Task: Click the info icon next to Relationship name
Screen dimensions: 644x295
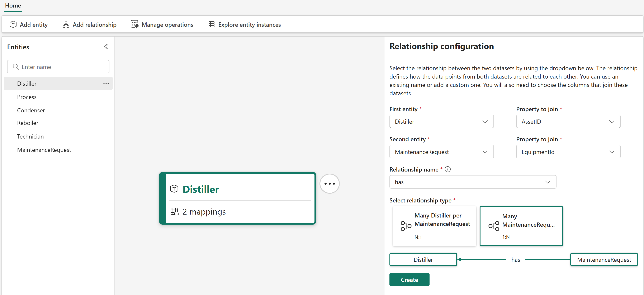Action: (448, 169)
